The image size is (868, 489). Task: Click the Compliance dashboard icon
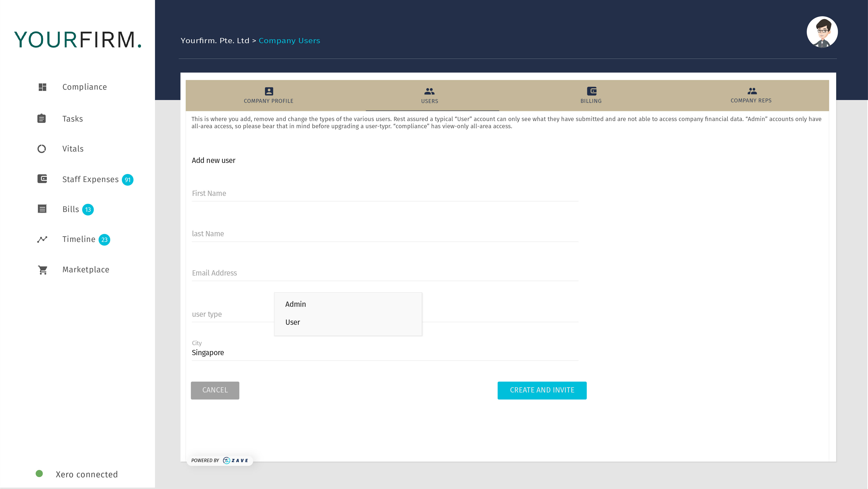42,87
